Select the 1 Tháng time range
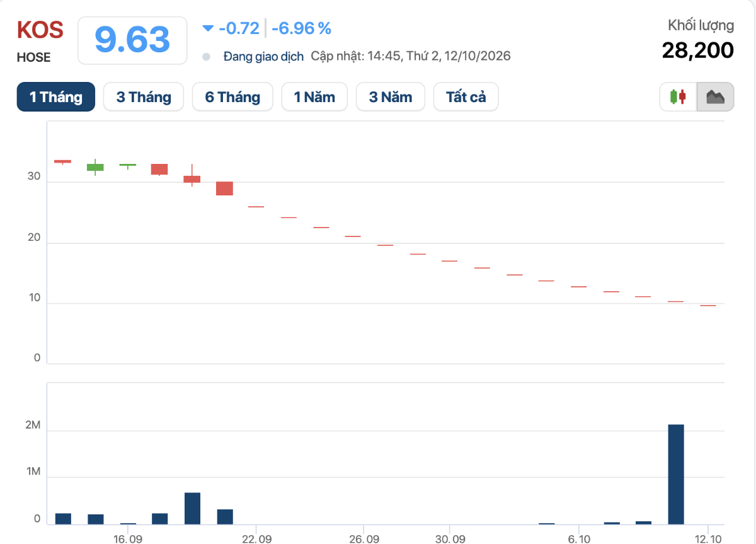Screen dimensions: 756x544 [56, 97]
